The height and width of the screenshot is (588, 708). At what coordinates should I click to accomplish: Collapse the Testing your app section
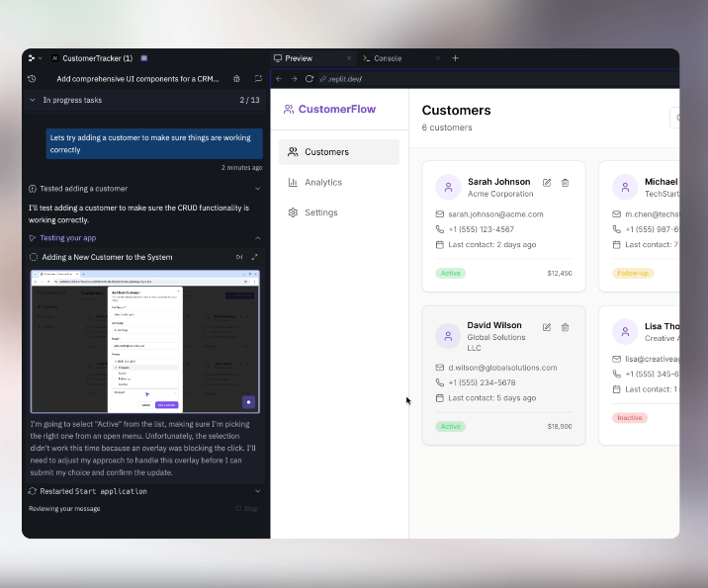click(x=257, y=238)
